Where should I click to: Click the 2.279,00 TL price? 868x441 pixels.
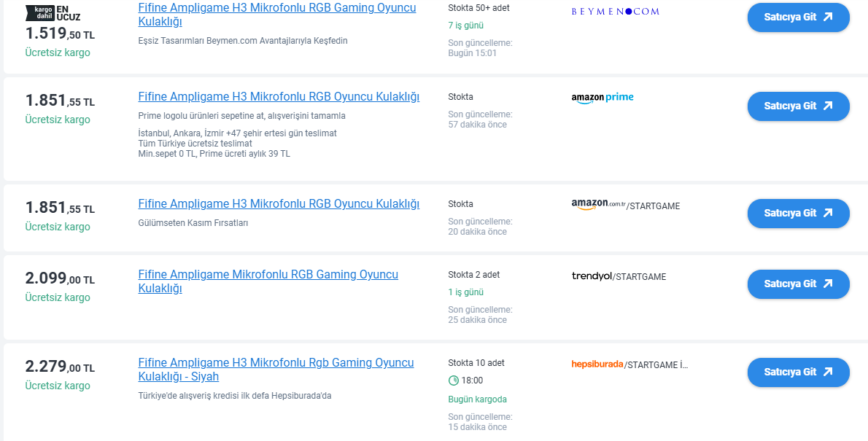tap(60, 367)
